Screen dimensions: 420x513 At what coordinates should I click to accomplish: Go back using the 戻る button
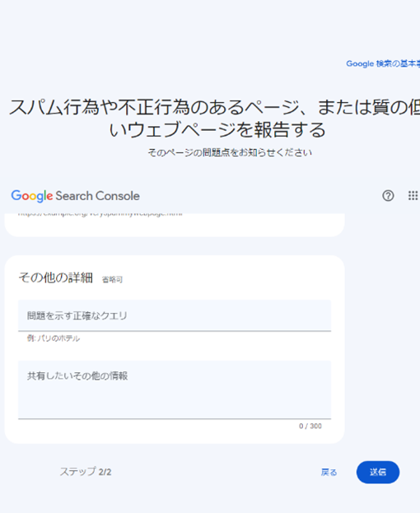point(329,472)
